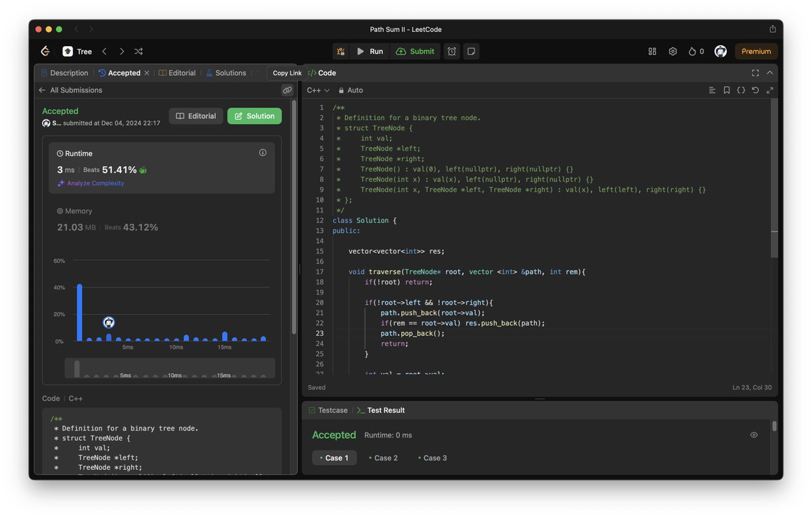Expand the editor with diagonal arrows icon
The width and height of the screenshot is (812, 518).
tap(770, 90)
